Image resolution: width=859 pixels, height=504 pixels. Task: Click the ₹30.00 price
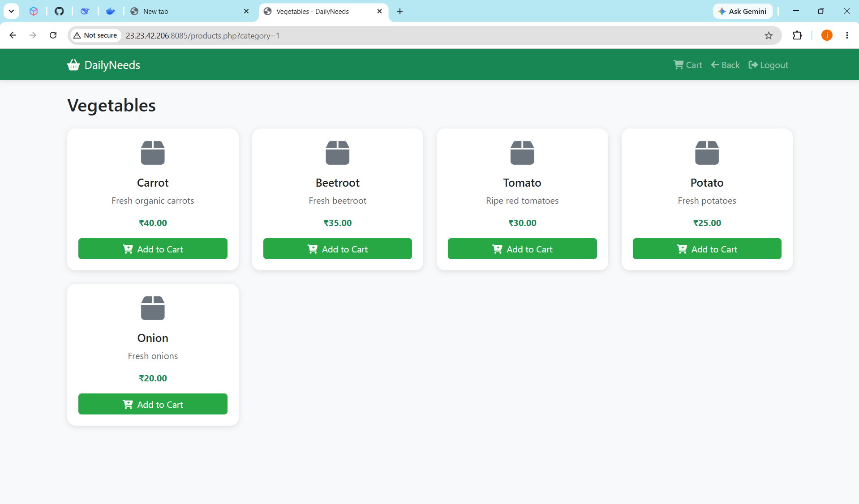522,223
